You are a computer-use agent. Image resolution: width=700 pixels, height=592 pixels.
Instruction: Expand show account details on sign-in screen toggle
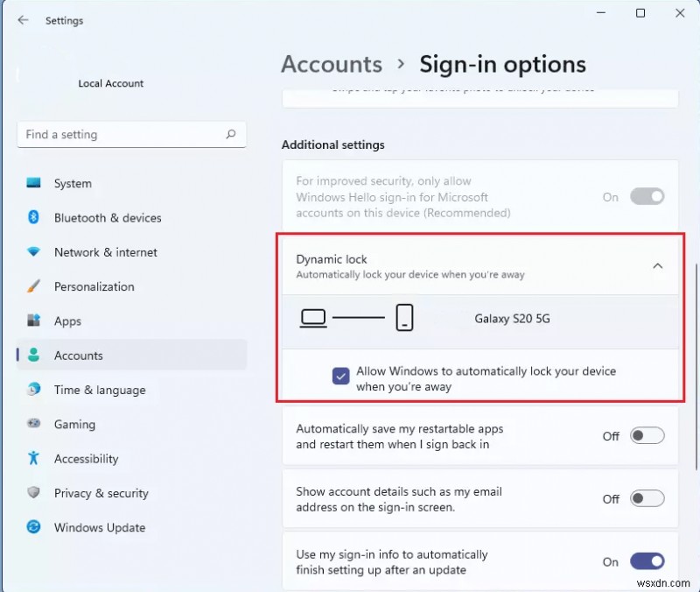click(x=646, y=498)
